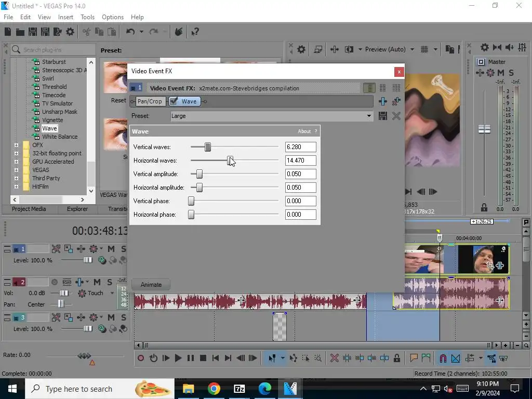Image resolution: width=532 pixels, height=399 pixels.
Task: Mute audio track 2 with M button
Action: point(97,282)
